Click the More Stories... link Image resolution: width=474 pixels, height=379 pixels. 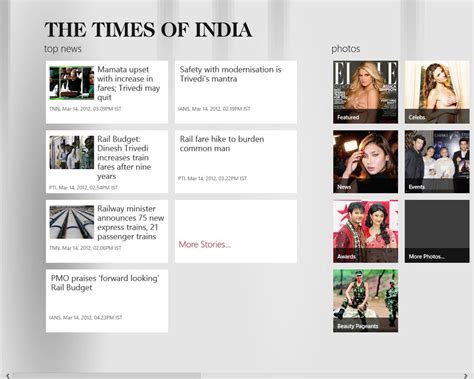click(x=205, y=244)
